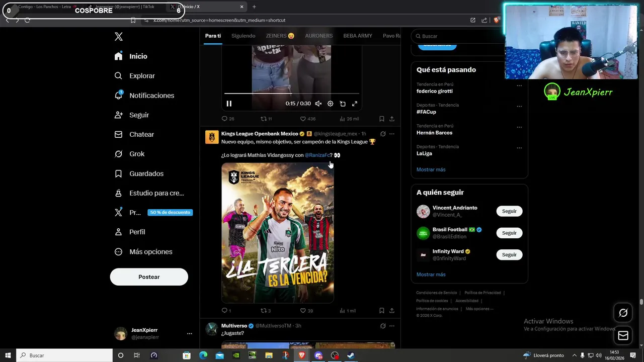
Task: Open options for federico girotti trend
Action: (519, 85)
